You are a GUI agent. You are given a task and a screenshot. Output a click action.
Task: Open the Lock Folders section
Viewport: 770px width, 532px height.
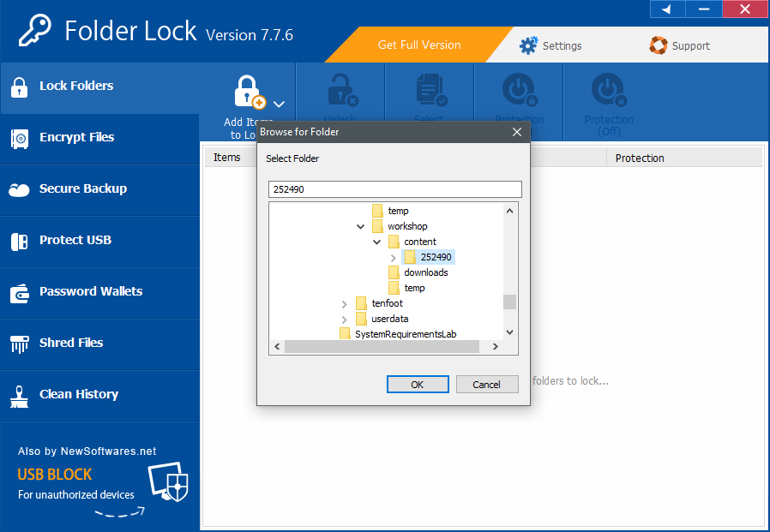pyautogui.click(x=99, y=87)
